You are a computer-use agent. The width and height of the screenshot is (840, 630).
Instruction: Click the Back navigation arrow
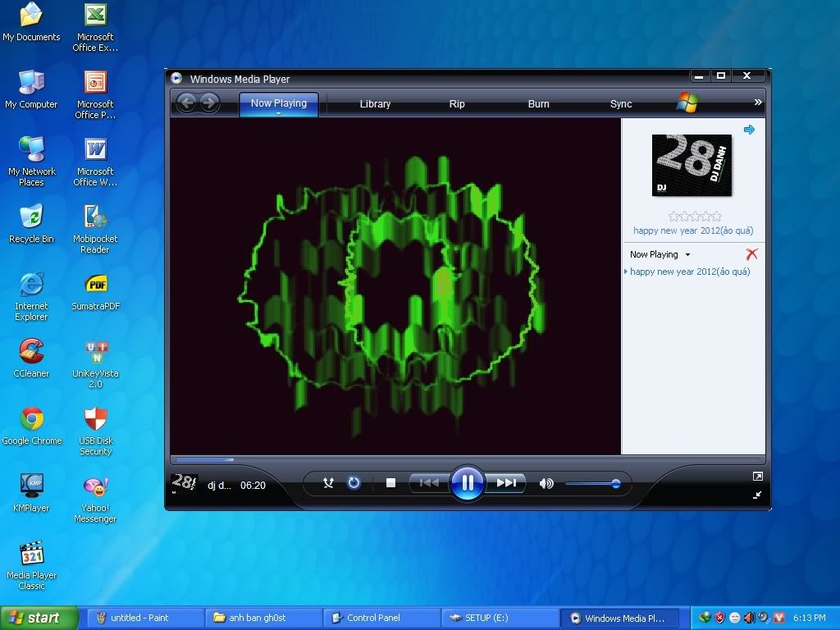click(x=186, y=103)
